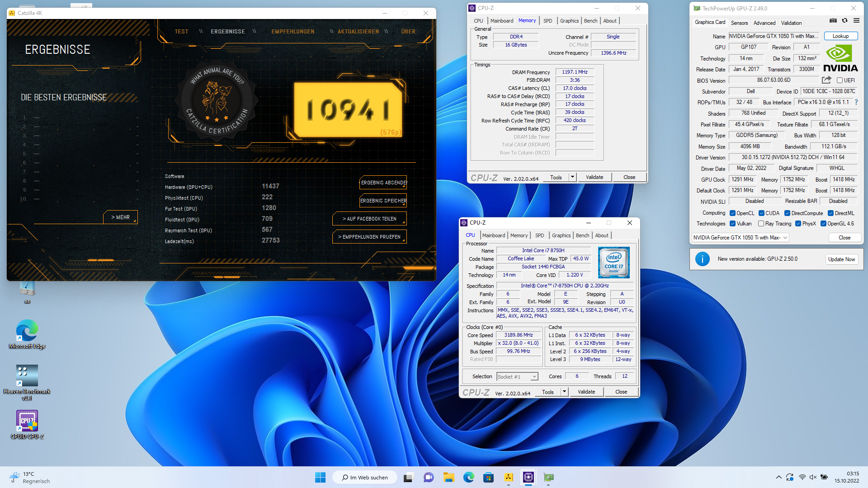Open CPUID CPU-Z desktop shortcut
The width and height of the screenshot is (868, 488).
tap(27, 425)
